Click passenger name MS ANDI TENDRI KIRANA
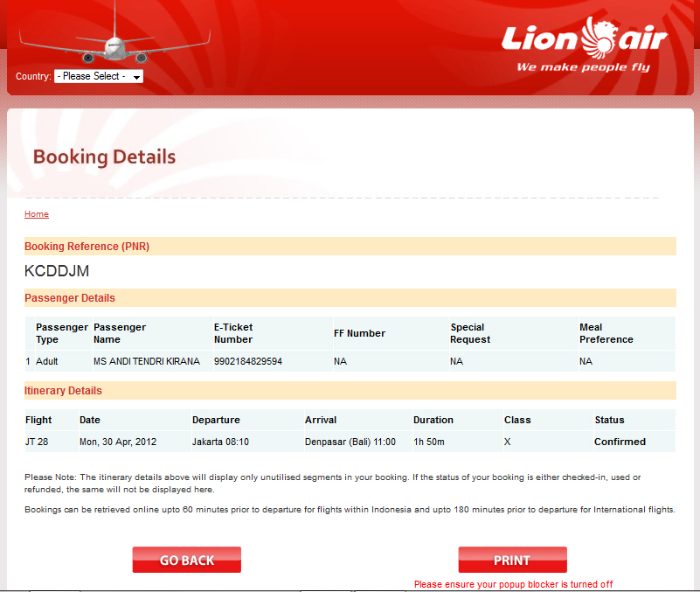 [x=147, y=361]
